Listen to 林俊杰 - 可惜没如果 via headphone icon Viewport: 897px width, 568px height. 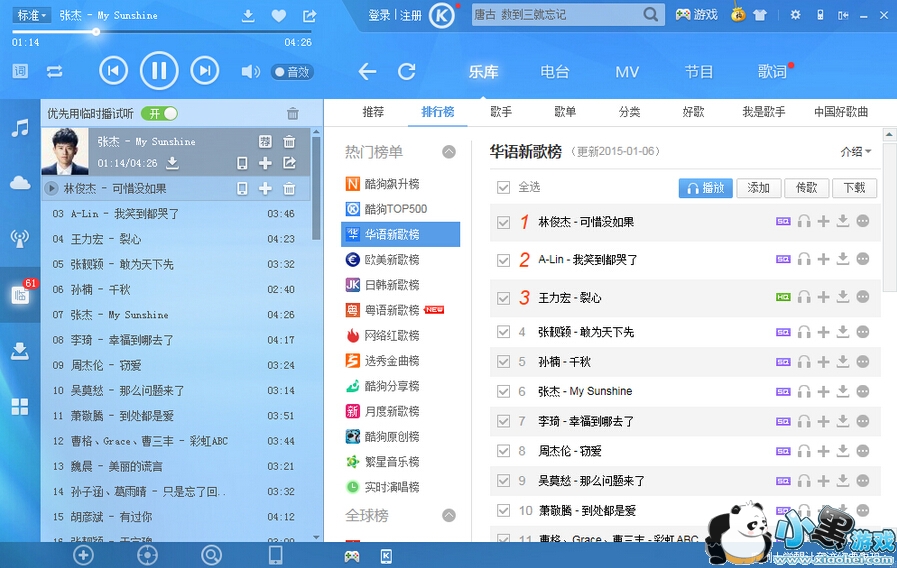pos(804,221)
